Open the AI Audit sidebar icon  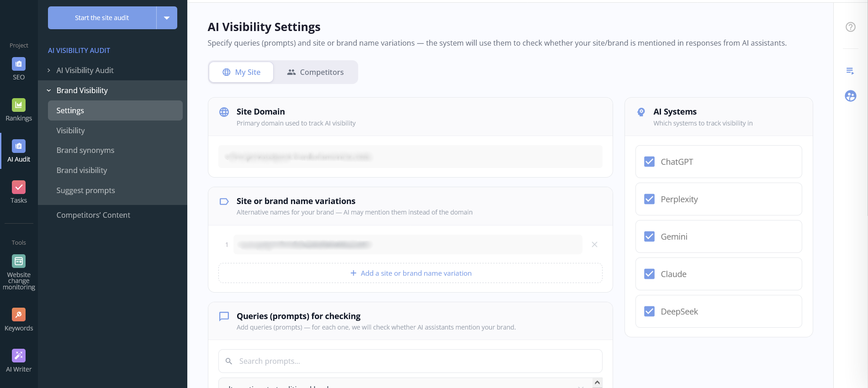19,146
